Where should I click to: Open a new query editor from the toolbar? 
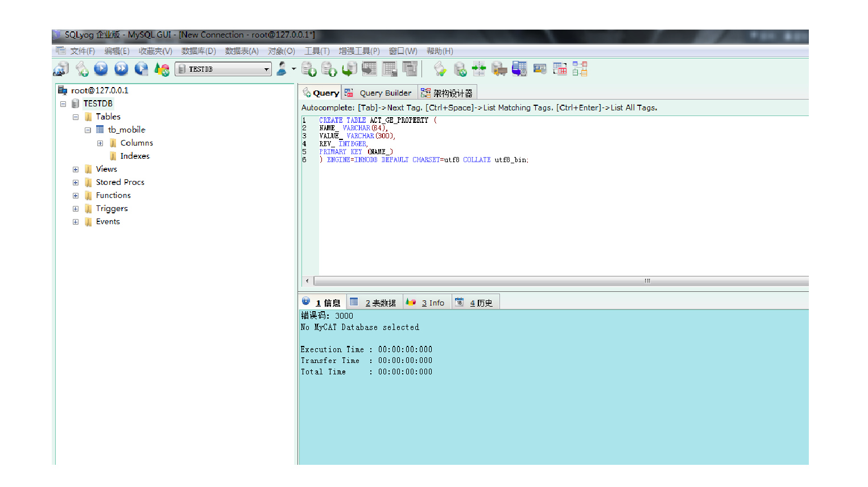[81, 69]
